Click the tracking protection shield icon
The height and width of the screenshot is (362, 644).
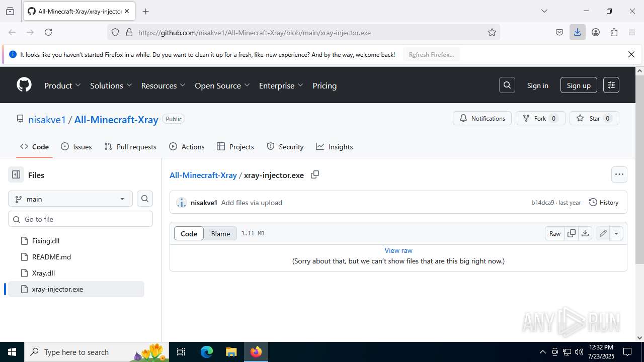click(x=115, y=32)
